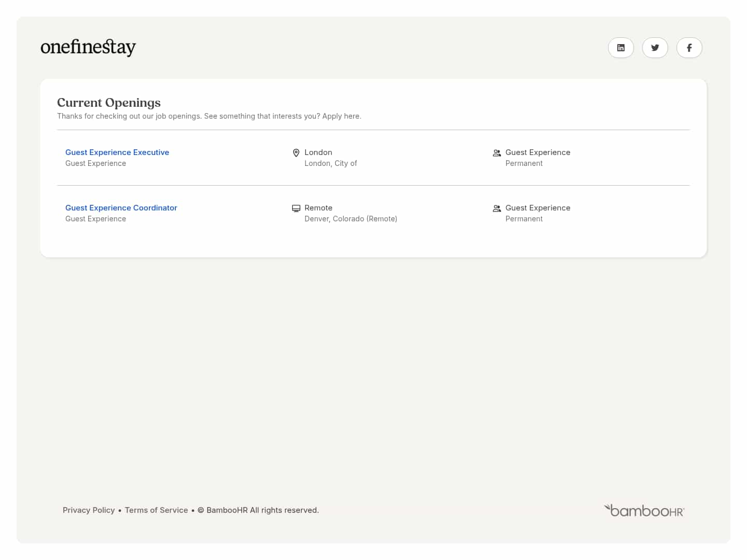The image size is (747, 560).
Task: Click the Current Openings heading
Action: (109, 103)
